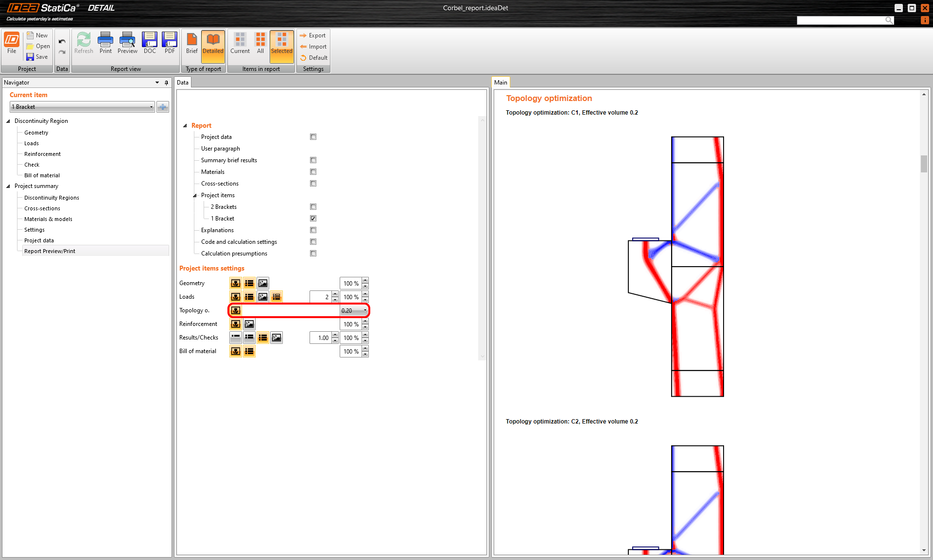
Task: Collapse the Project items tree node
Action: 195,195
